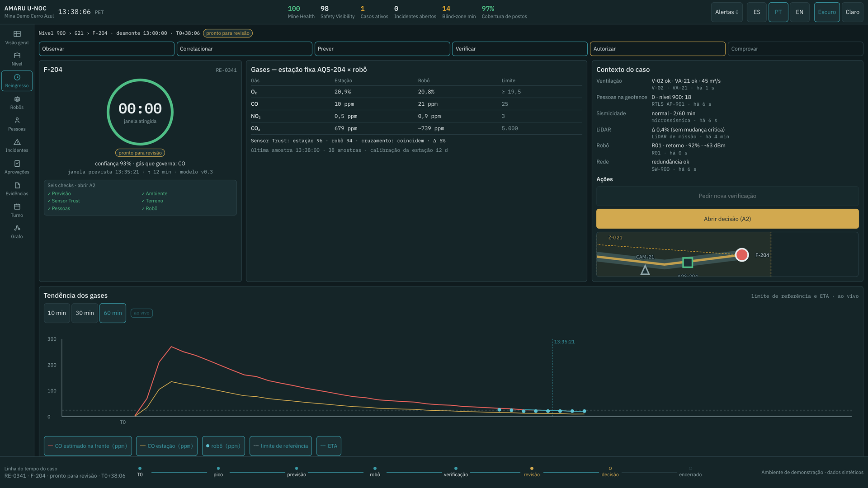Click the red F-204 map marker
The width and height of the screenshot is (868, 488).
[x=741, y=255]
